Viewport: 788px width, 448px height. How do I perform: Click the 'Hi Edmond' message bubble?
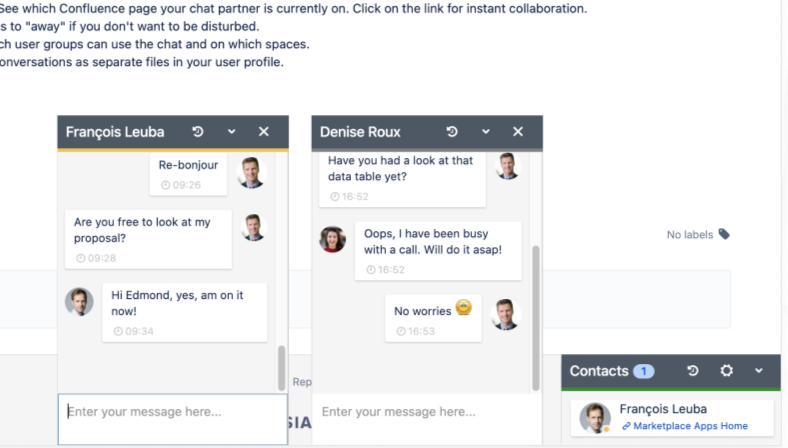pos(184,311)
